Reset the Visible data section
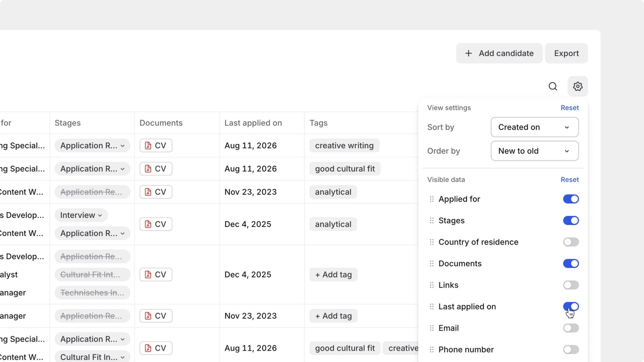644x362 pixels. pos(570,180)
